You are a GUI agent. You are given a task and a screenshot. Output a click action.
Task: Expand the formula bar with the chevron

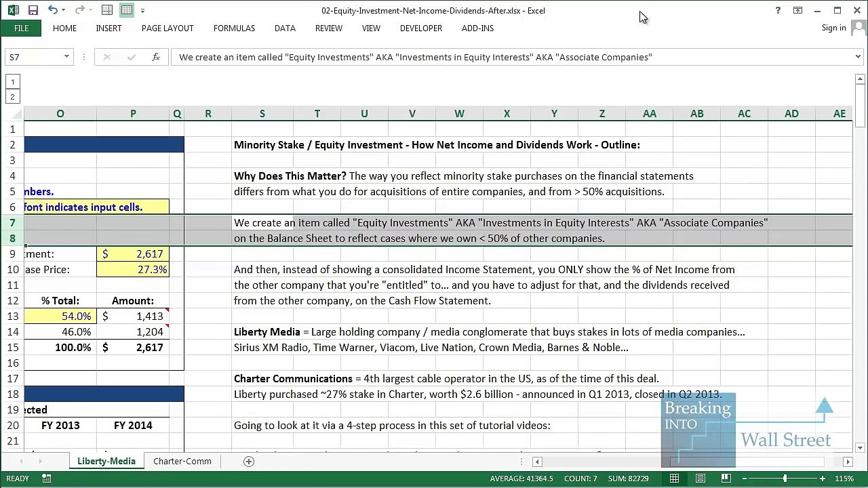click(x=858, y=57)
